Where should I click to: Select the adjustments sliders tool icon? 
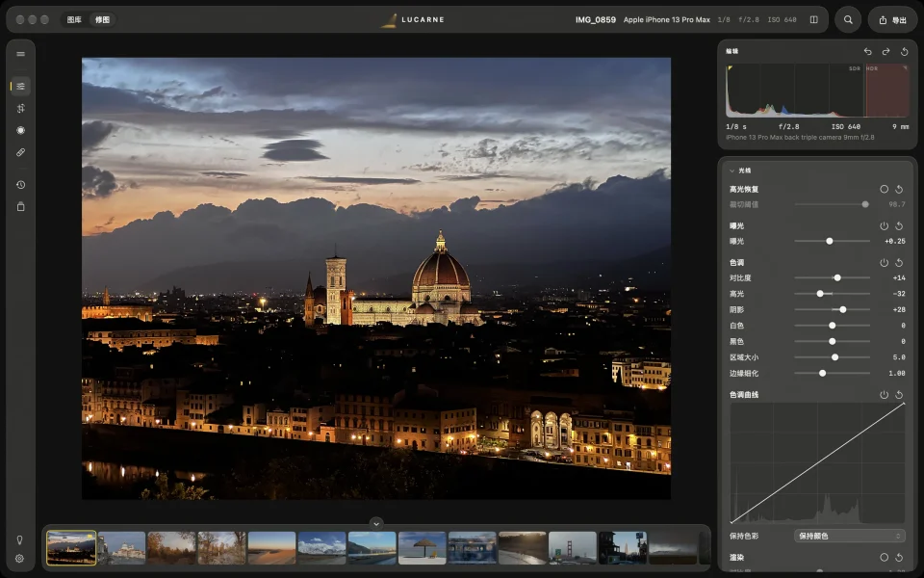[20, 86]
